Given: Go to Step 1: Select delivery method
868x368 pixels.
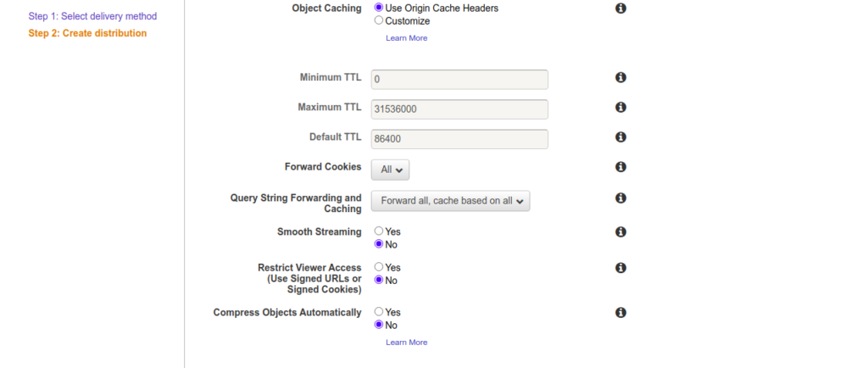Looking at the screenshot, I should [x=92, y=16].
